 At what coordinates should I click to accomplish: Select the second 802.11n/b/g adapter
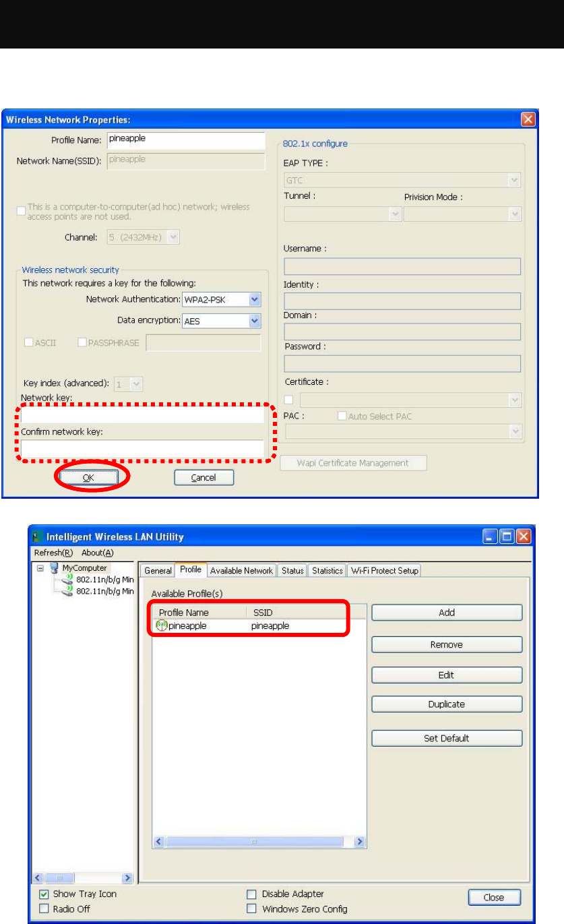coord(98,590)
